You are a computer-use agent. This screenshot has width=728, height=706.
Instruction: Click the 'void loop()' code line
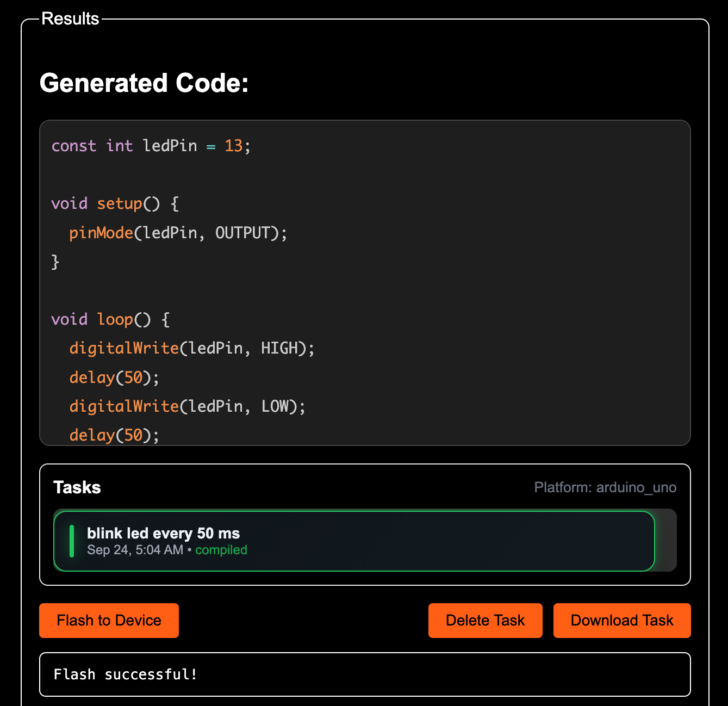(x=110, y=319)
